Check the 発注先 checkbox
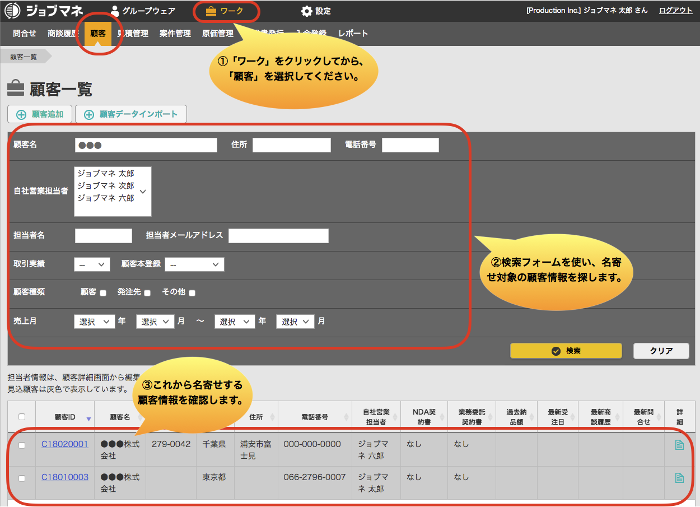700x507 pixels. click(147, 293)
